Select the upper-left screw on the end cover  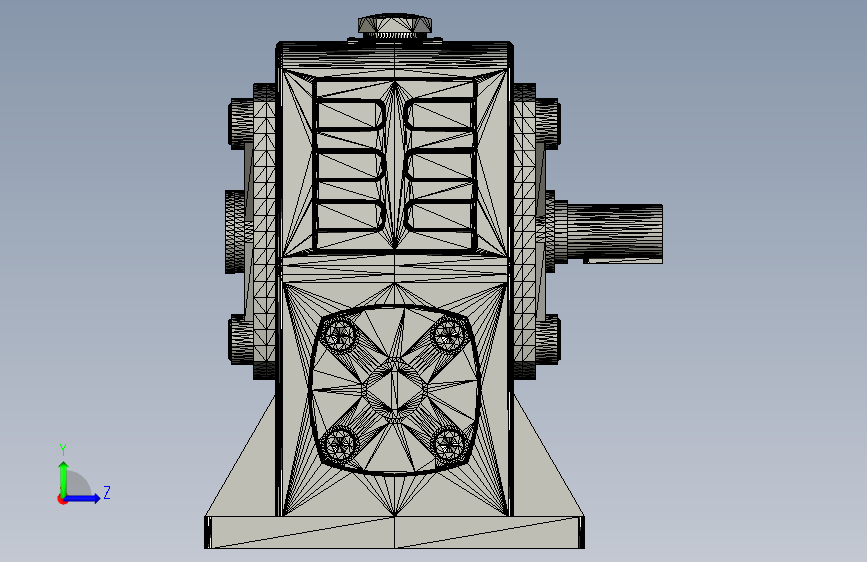tap(340, 335)
